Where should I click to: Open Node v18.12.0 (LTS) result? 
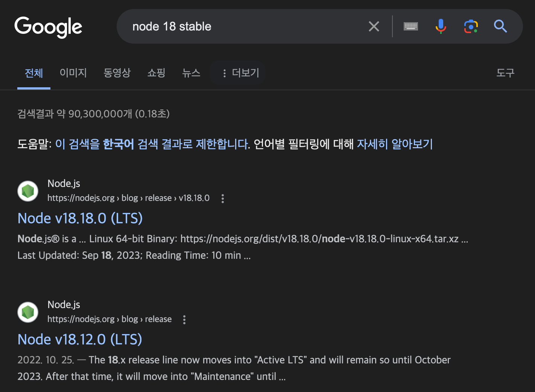pyautogui.click(x=80, y=339)
